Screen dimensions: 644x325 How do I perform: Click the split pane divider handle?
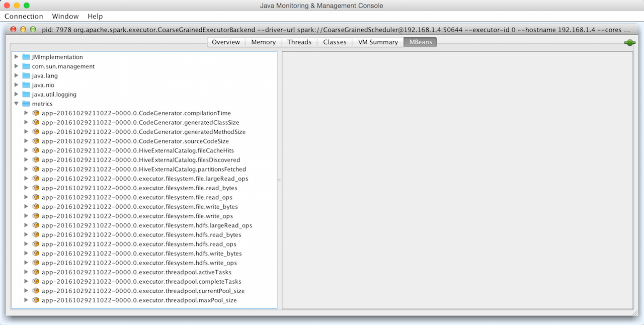point(279,180)
